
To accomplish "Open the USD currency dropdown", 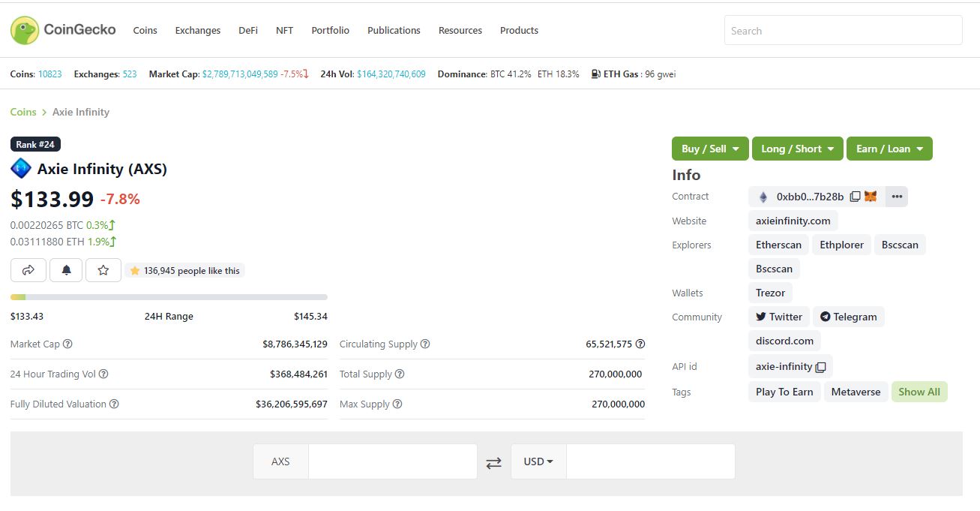I will 538,461.
